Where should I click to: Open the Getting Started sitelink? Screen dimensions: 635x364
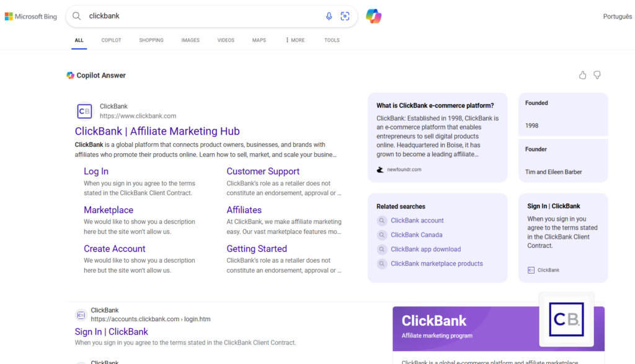point(257,249)
